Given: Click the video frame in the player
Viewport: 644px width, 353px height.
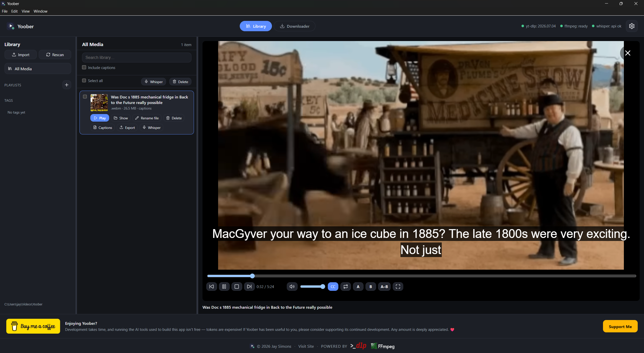Looking at the screenshot, I should click(421, 155).
